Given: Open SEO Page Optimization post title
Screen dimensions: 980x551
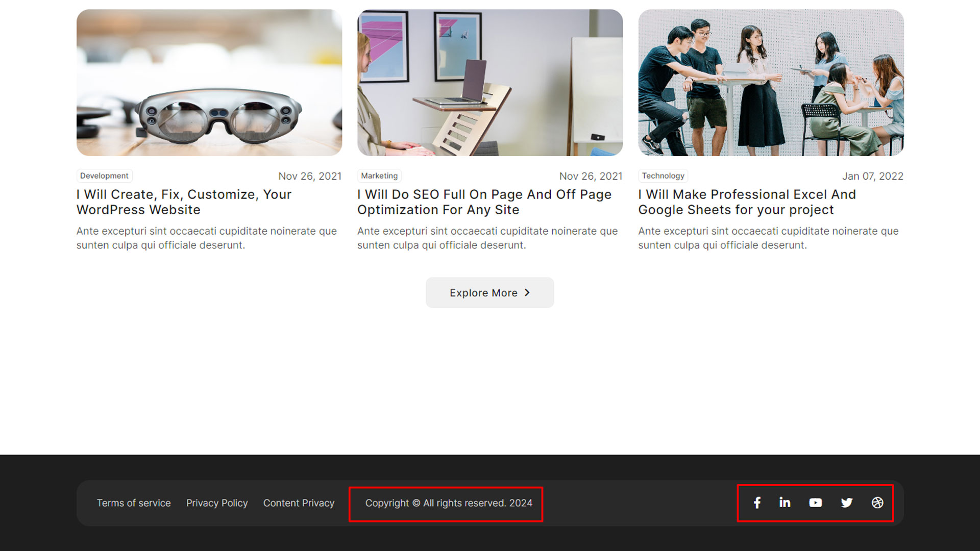Looking at the screenshot, I should (484, 202).
